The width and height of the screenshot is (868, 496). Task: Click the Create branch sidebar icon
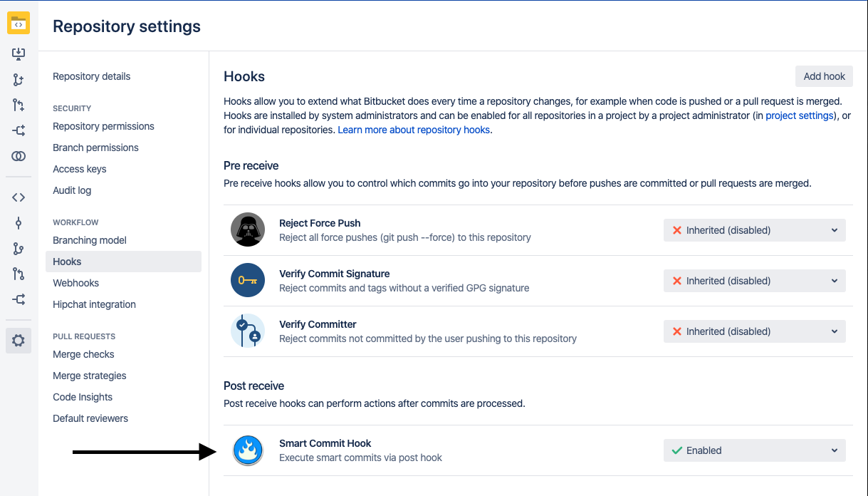pos(19,80)
